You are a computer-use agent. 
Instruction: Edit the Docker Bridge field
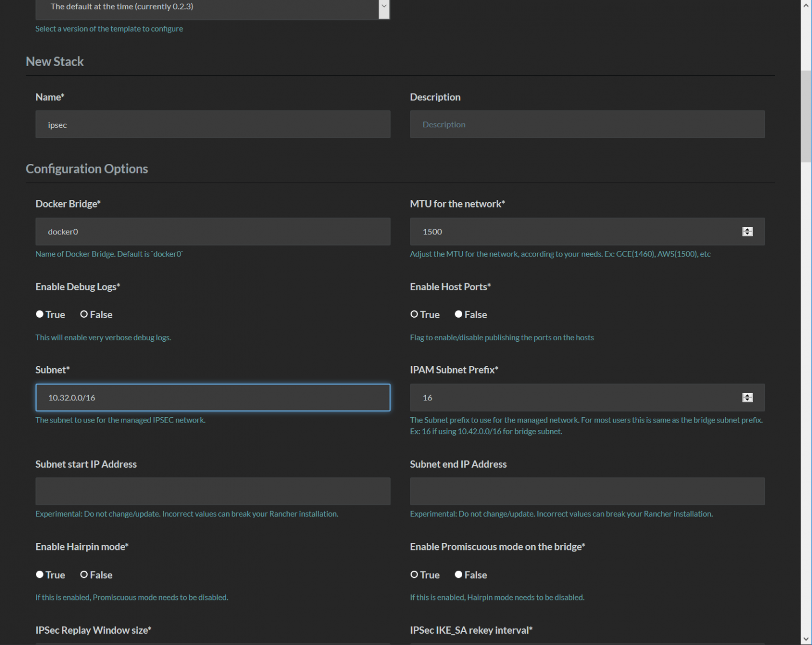(x=213, y=232)
